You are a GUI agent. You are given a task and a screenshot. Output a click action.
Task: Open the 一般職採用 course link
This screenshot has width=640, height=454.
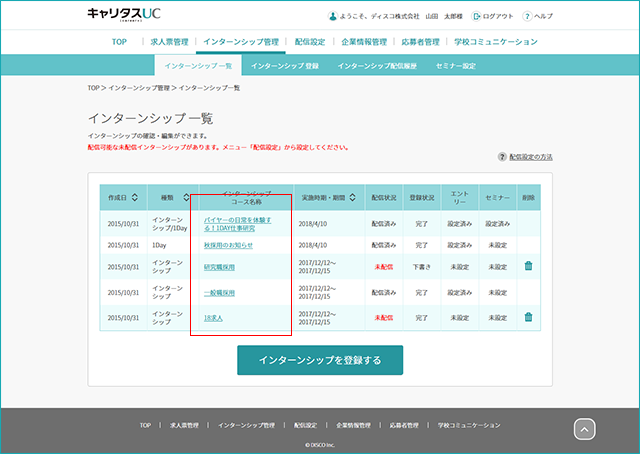point(219,293)
